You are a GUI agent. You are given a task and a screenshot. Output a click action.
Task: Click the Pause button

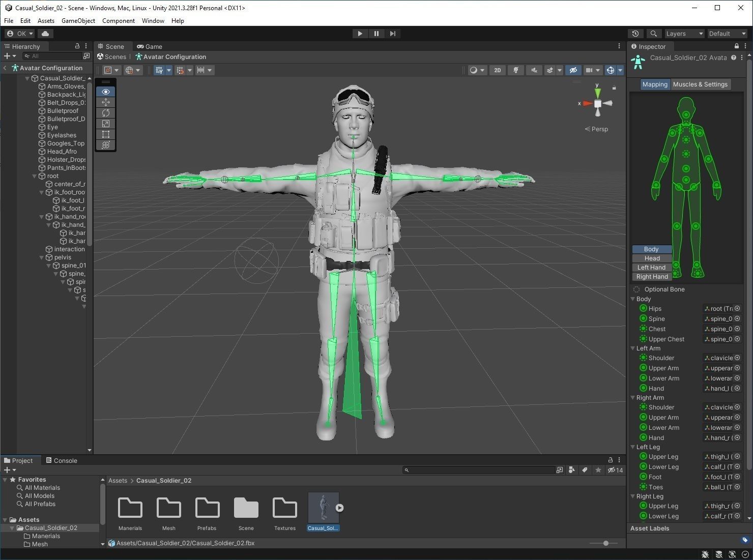[x=376, y=34]
